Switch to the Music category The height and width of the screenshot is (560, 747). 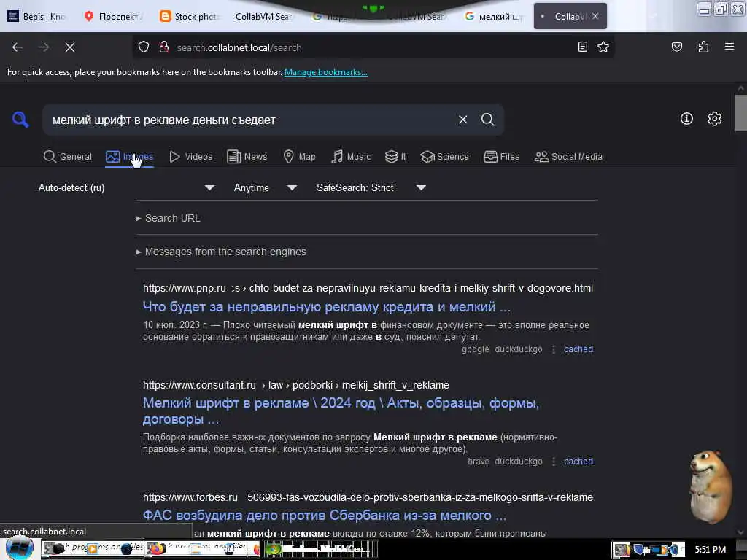coord(351,157)
